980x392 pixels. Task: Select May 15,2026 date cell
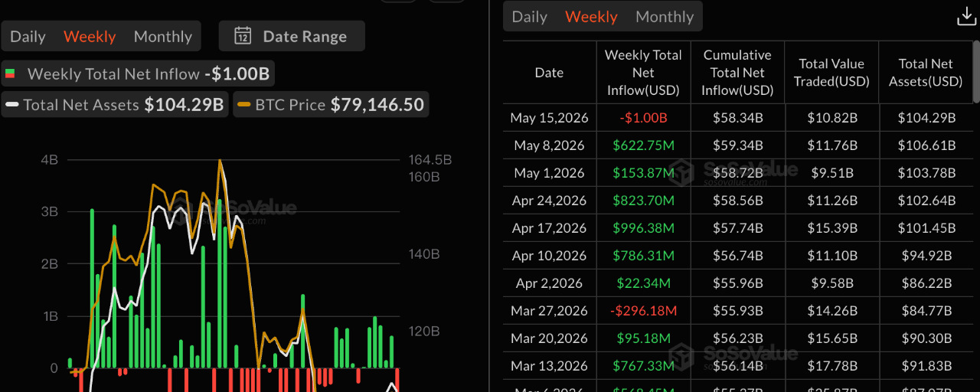click(549, 118)
